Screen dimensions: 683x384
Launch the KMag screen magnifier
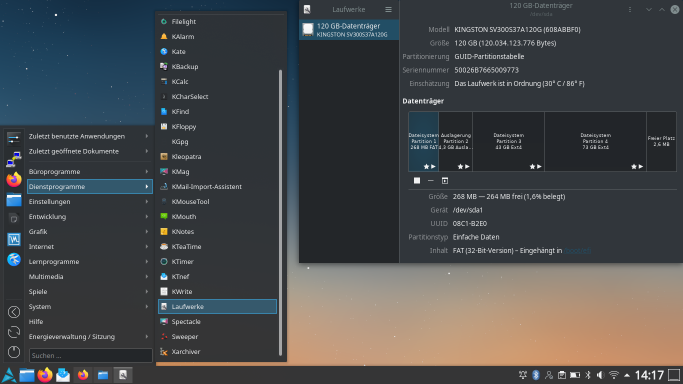point(217,172)
